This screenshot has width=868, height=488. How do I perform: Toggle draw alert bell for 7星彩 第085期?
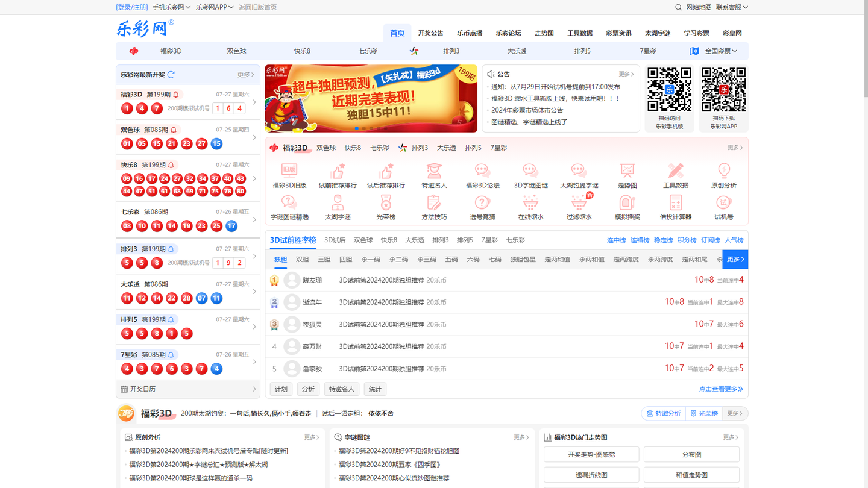coord(171,355)
